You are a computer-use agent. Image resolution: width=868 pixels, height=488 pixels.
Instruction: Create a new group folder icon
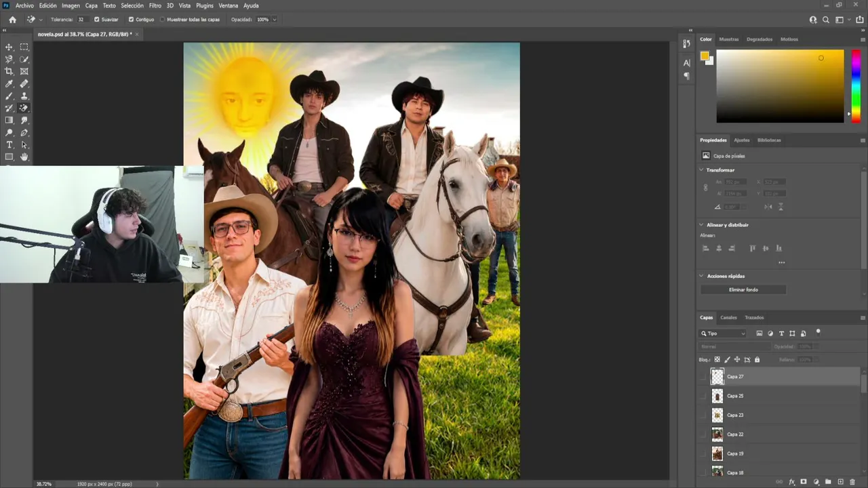click(828, 482)
